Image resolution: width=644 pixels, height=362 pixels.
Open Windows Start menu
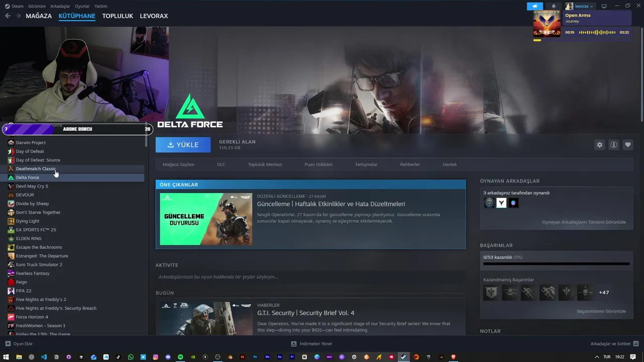[x=7, y=357]
